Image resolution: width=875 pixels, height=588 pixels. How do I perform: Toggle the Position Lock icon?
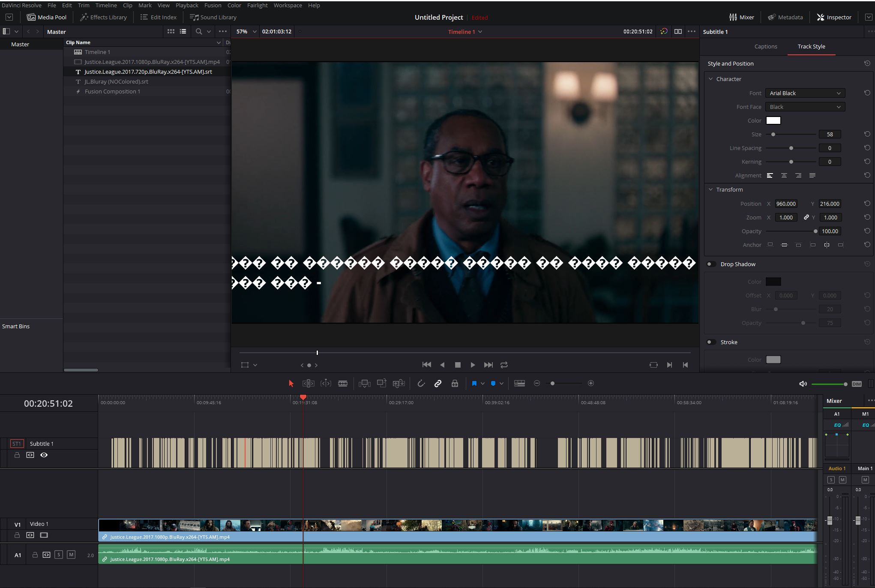pos(455,384)
